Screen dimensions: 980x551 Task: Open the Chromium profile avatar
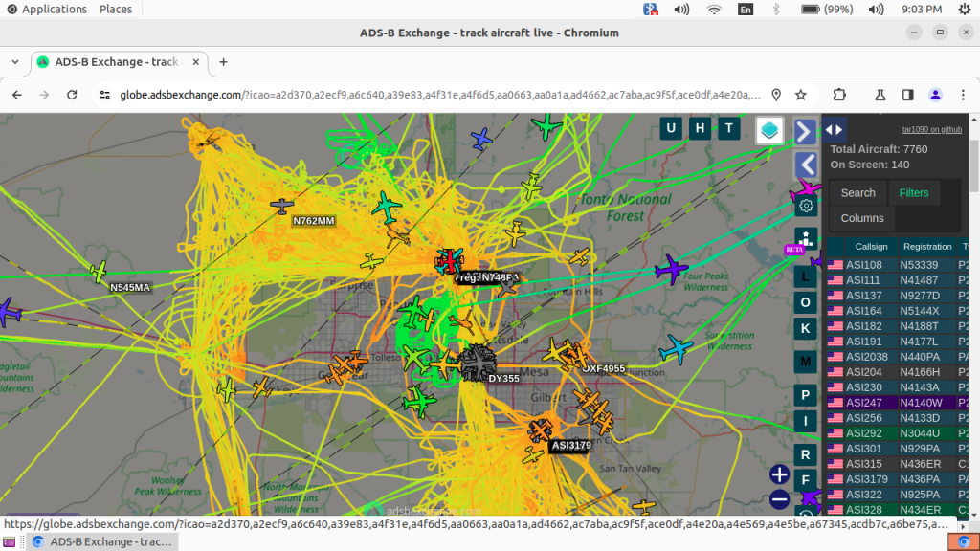click(936, 95)
